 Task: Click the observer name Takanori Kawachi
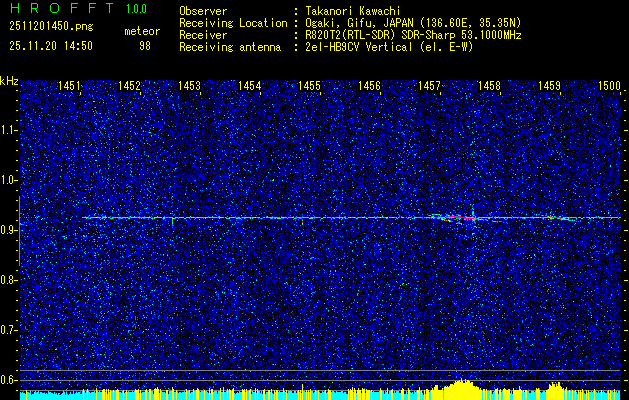(x=353, y=11)
